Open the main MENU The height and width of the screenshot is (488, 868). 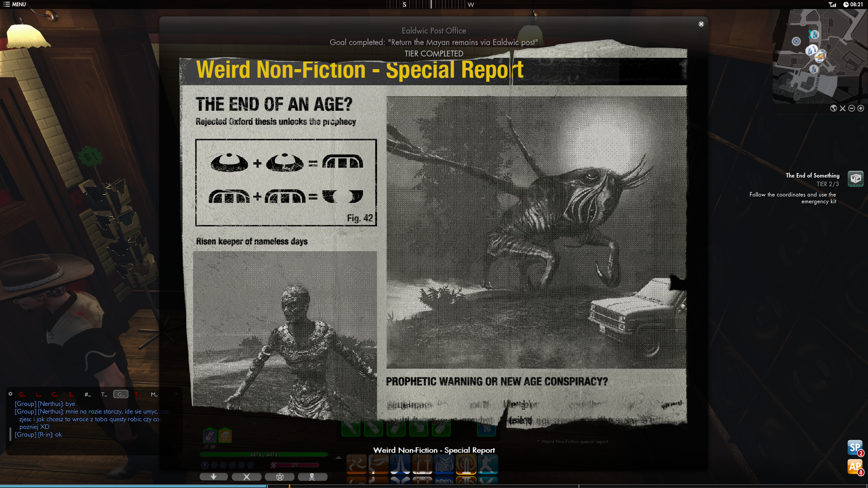point(14,5)
